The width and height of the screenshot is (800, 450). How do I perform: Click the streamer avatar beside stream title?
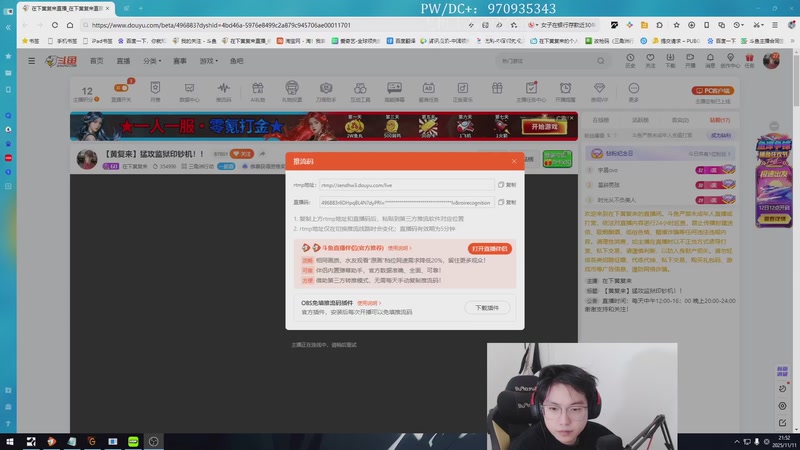(87, 159)
